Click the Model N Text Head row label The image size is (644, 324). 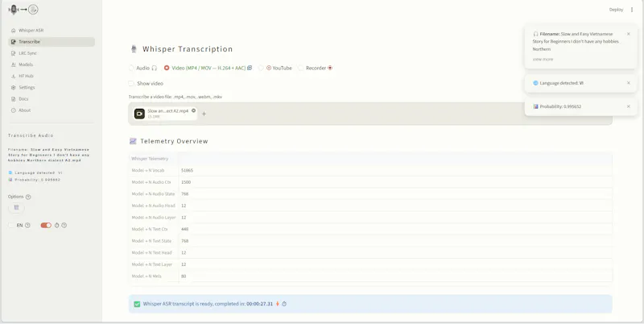click(x=151, y=253)
